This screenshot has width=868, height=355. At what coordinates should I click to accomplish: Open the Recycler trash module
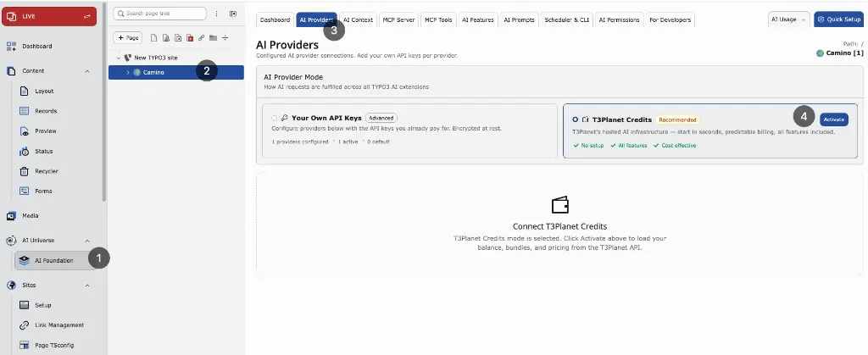46,171
